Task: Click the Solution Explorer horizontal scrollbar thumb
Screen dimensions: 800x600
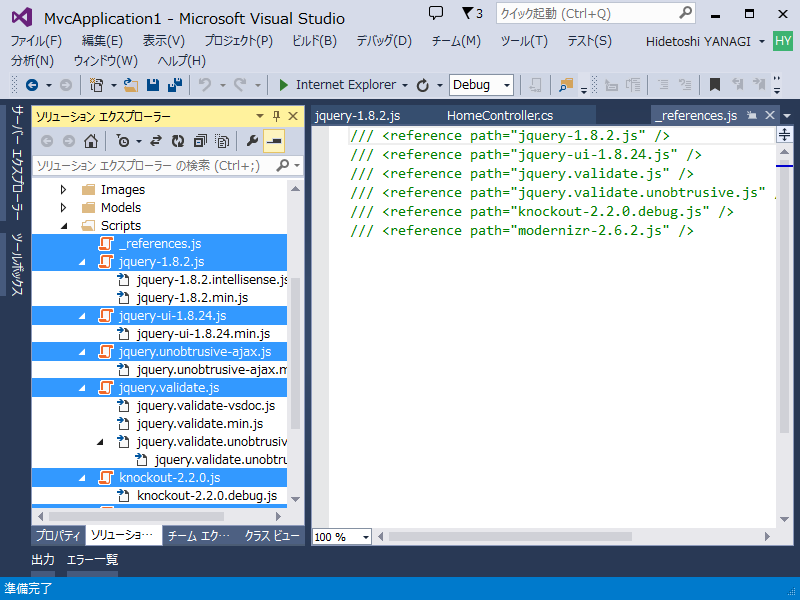Action: click(x=135, y=516)
